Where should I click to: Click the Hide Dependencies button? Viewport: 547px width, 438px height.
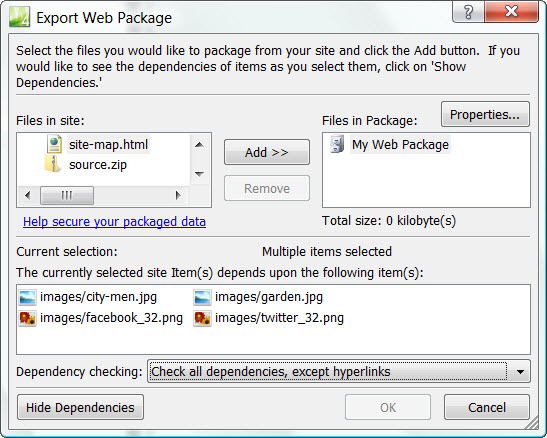tap(80, 407)
